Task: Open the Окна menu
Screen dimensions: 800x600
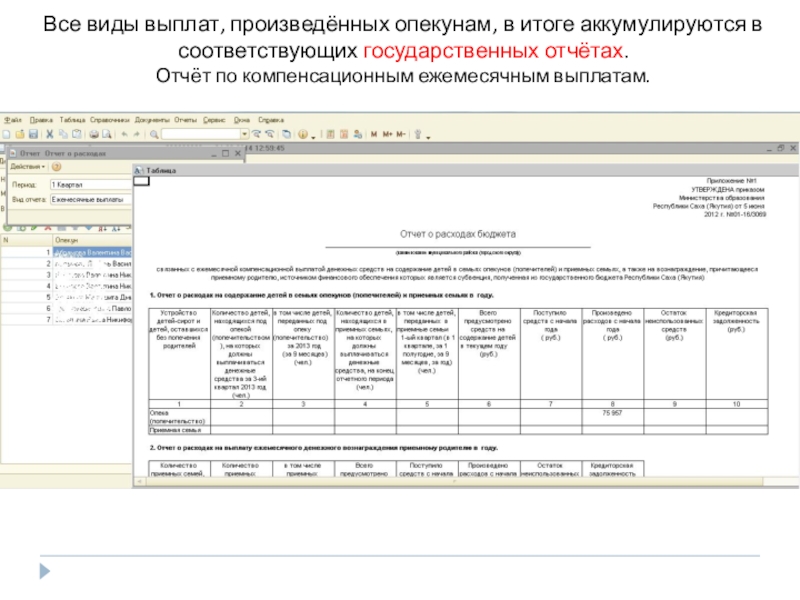Action: pyautogui.click(x=242, y=120)
